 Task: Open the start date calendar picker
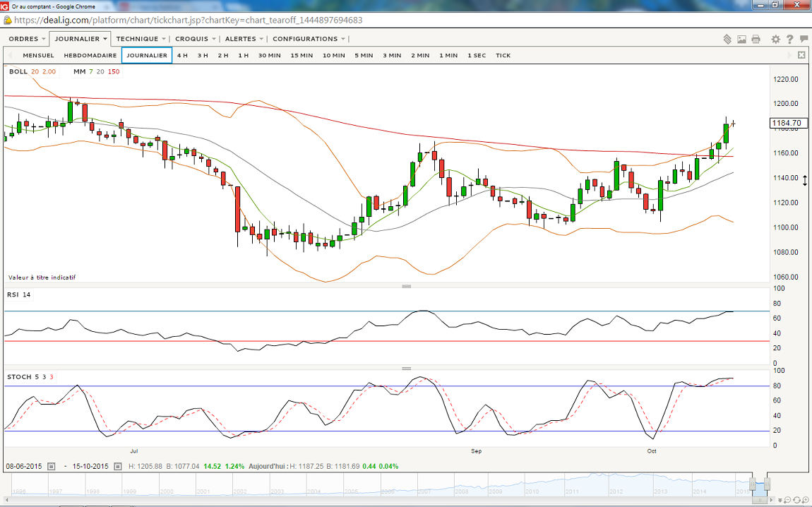(118, 467)
